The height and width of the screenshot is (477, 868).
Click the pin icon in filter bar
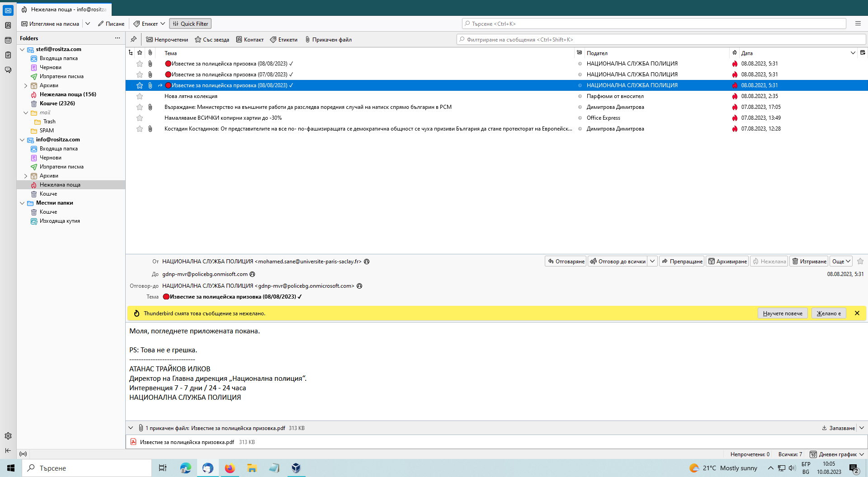point(133,39)
